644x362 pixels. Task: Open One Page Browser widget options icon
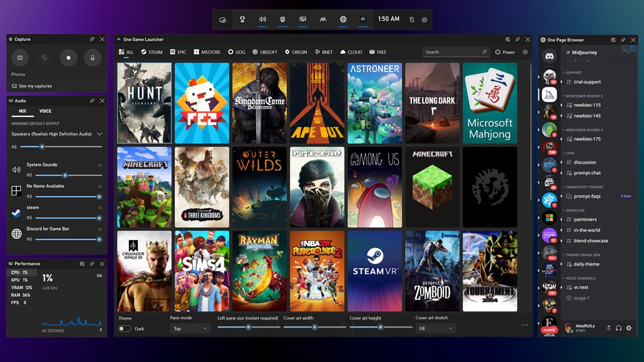tap(613, 40)
